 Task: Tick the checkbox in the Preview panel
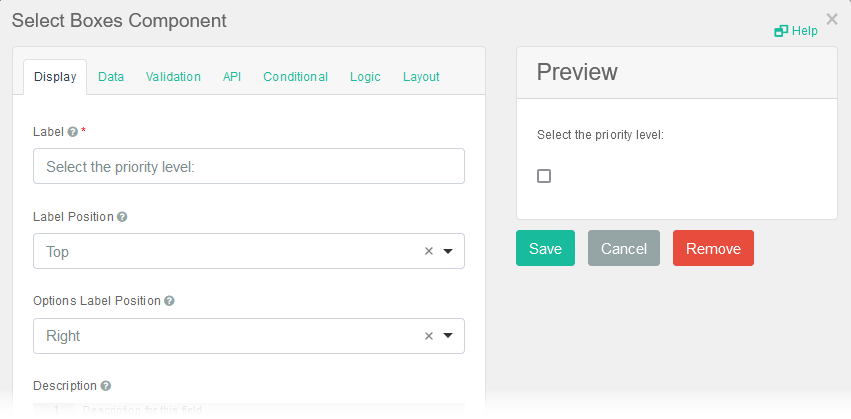point(544,176)
